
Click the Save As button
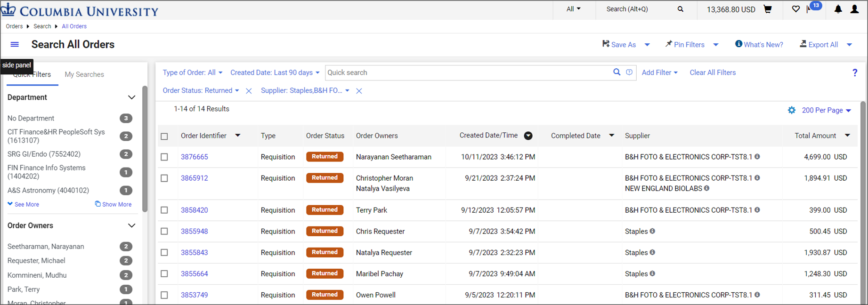619,44
